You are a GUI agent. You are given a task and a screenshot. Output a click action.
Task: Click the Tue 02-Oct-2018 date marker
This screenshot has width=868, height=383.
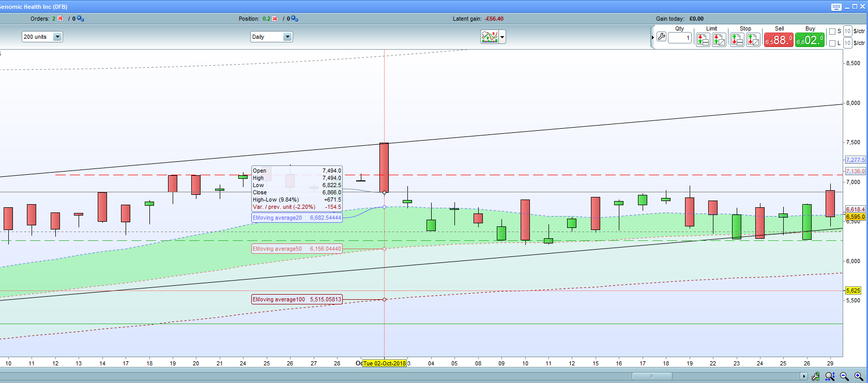(384, 363)
